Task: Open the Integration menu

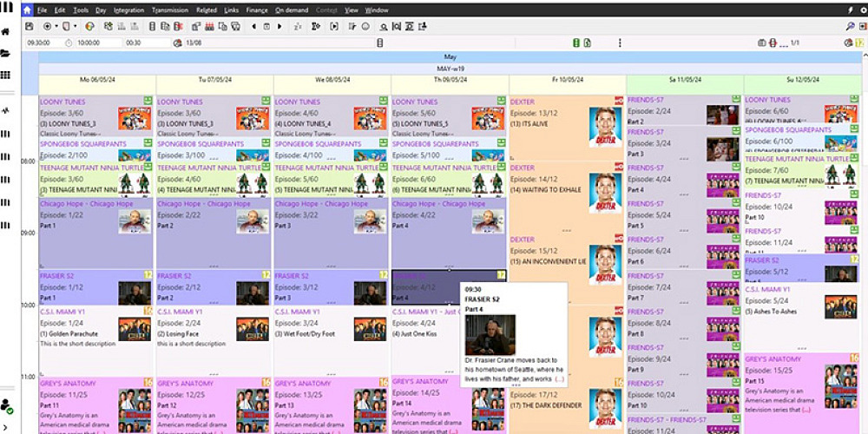Action: 128,10
